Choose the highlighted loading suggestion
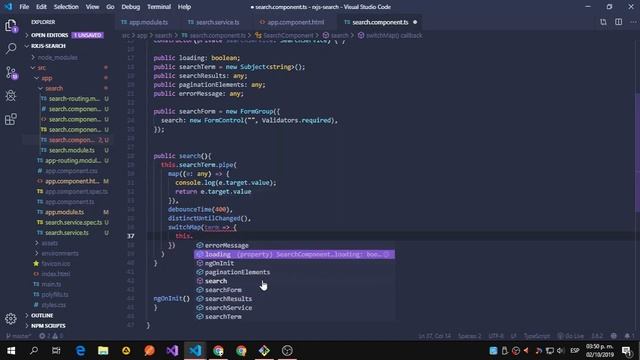Viewport: 640px width, 360px height. (x=294, y=254)
